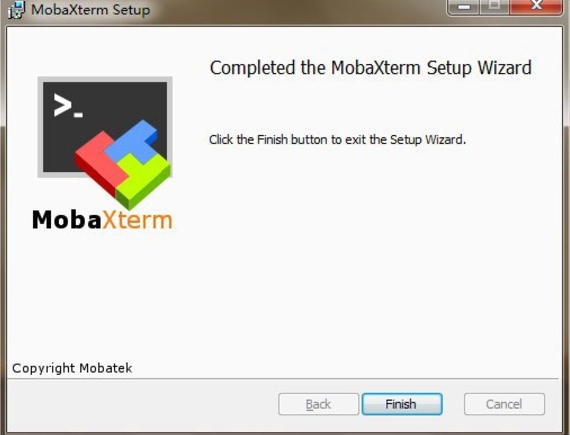Click the disabled maximize button in the title bar
570x435 pixels.
494,7
